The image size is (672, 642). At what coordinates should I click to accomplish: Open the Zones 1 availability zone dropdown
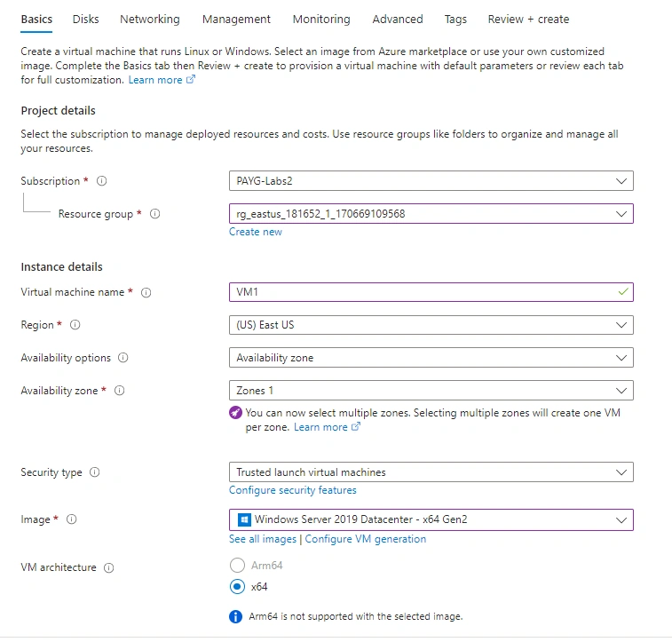431,391
